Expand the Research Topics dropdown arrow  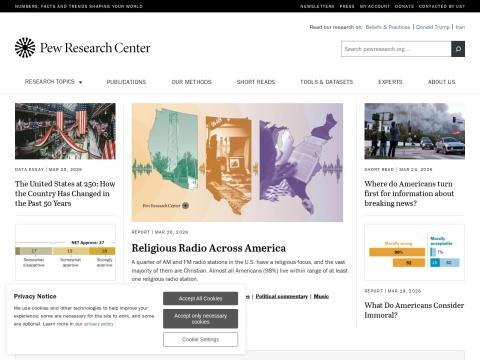click(81, 82)
